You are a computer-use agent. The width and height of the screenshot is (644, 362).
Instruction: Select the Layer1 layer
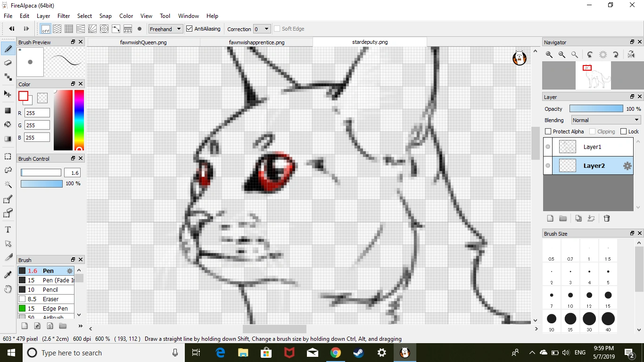click(588, 147)
